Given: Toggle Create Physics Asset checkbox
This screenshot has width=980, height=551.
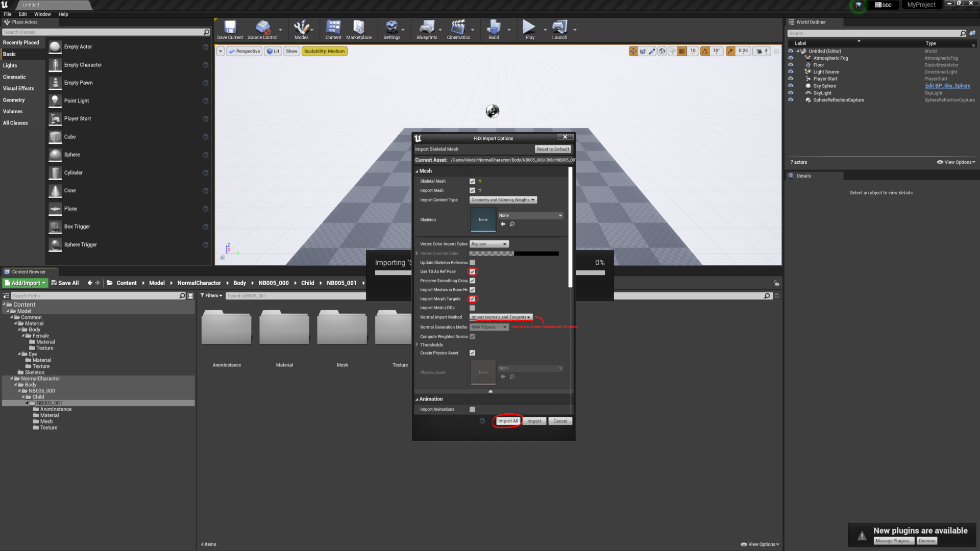Looking at the screenshot, I should (472, 353).
